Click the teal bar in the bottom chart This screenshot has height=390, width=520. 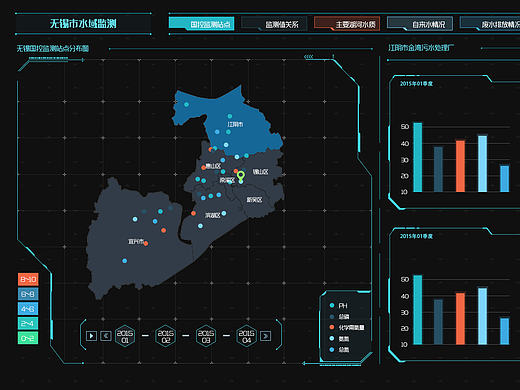[418, 310]
